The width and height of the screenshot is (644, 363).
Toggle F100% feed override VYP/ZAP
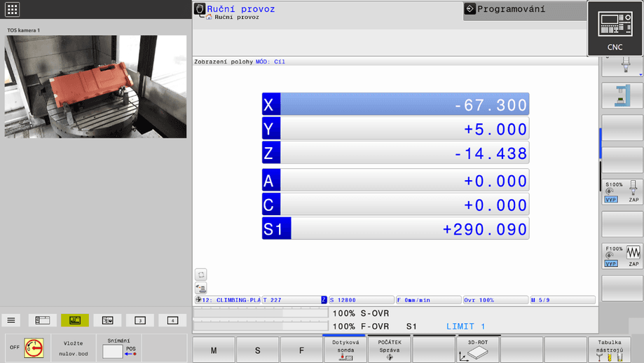point(622,256)
